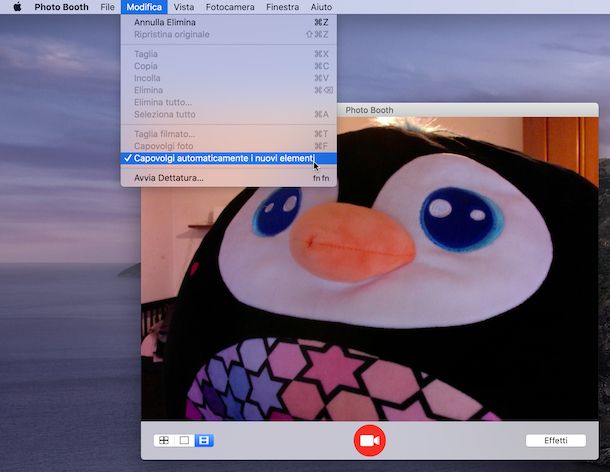Start recording with the red camera button
The image size is (610, 472).
370,440
